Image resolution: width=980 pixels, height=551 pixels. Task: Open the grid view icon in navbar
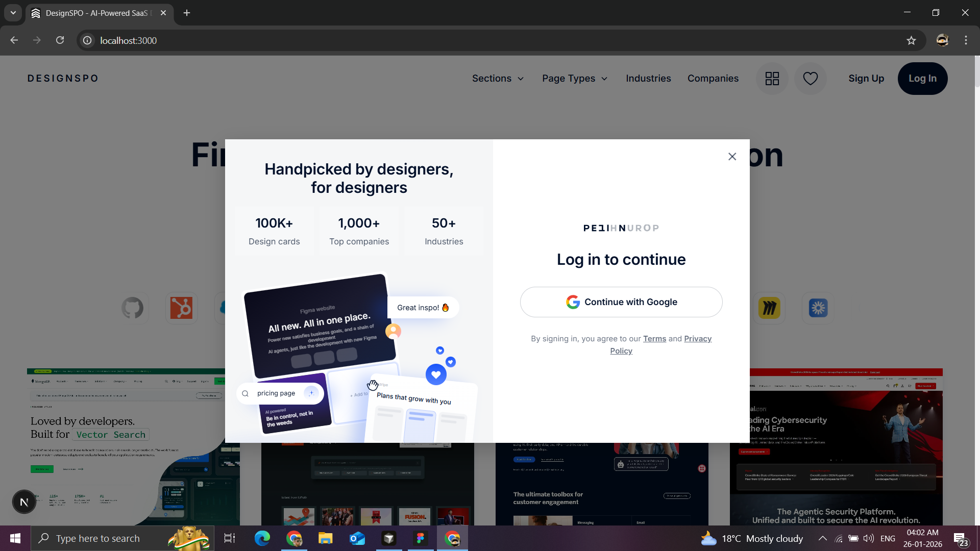pos(772,79)
